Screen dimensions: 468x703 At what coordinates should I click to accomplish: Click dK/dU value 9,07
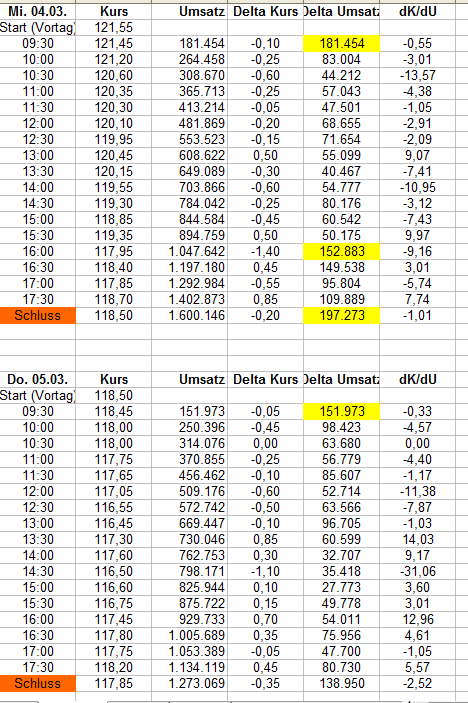[417, 156]
